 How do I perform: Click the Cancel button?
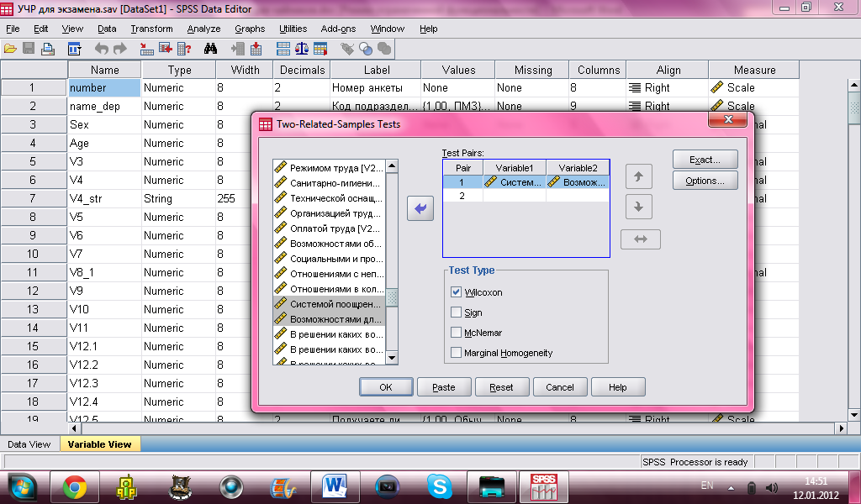click(x=559, y=387)
